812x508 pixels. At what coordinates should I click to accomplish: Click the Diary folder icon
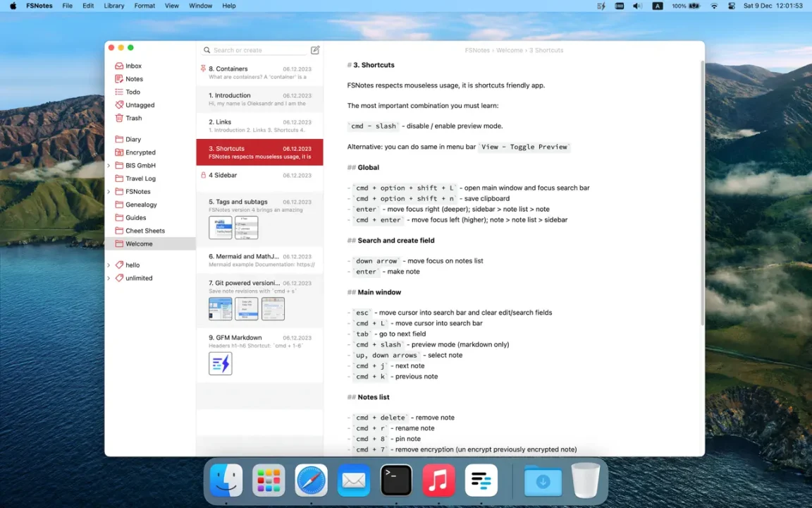tap(119, 139)
